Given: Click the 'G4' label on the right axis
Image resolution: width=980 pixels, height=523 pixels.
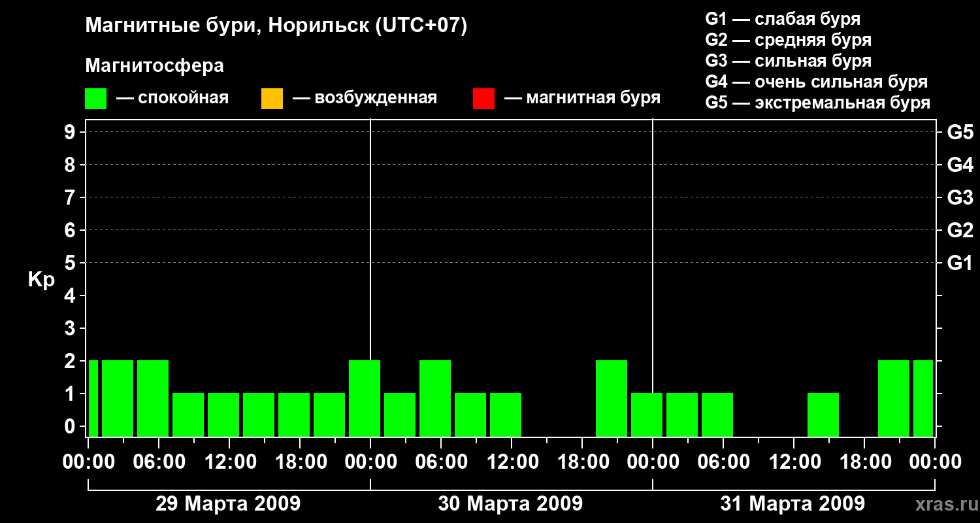Looking at the screenshot, I should tap(960, 165).
